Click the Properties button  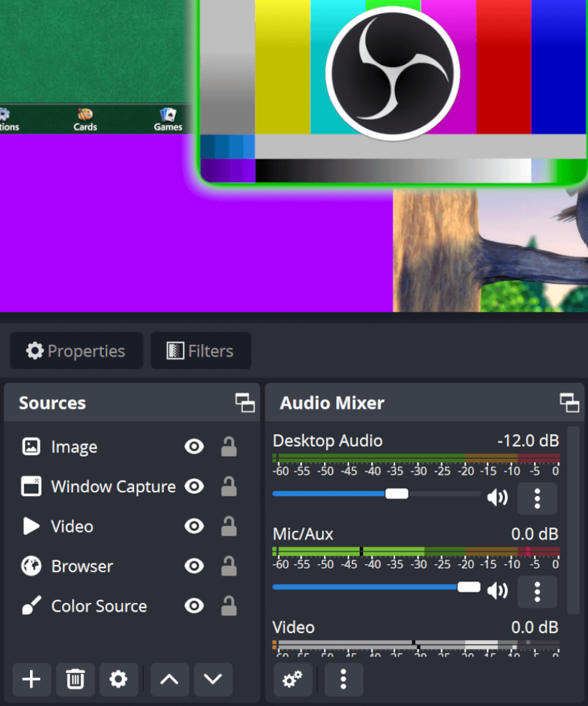(x=76, y=351)
